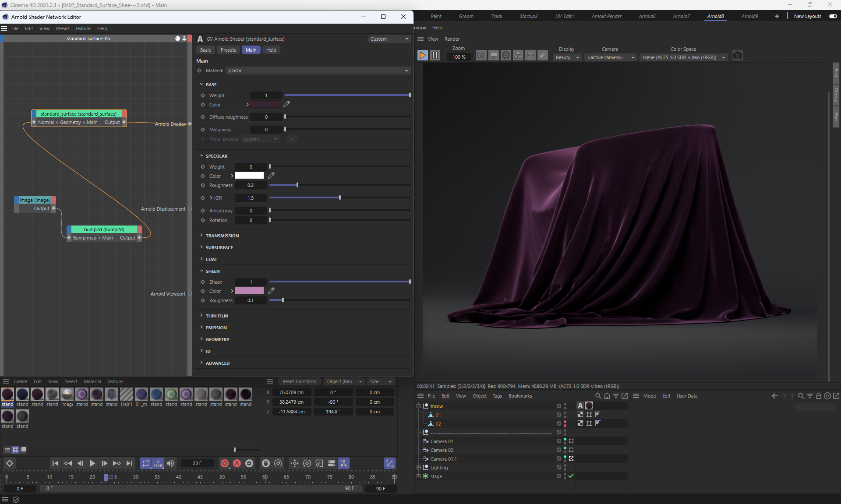Enable autokeying button in timeline

pos(237,463)
